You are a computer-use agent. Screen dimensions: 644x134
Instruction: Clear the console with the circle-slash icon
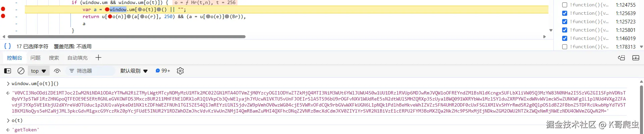(x=21, y=71)
